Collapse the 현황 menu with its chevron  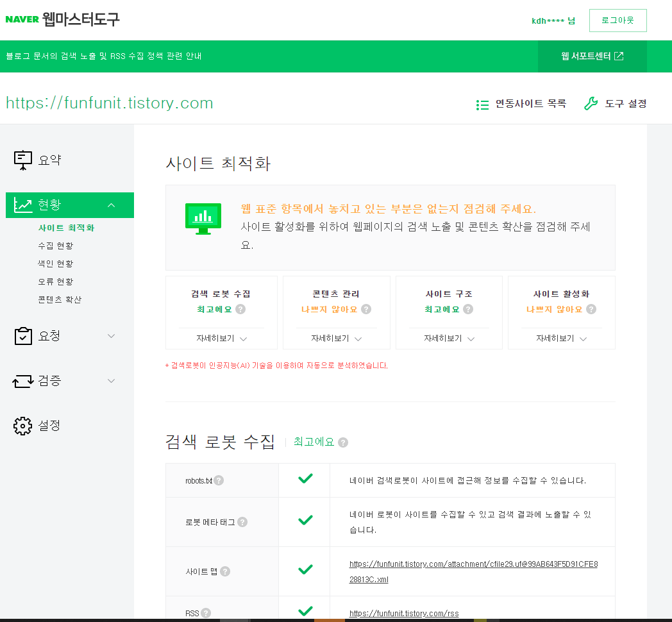[112, 205]
